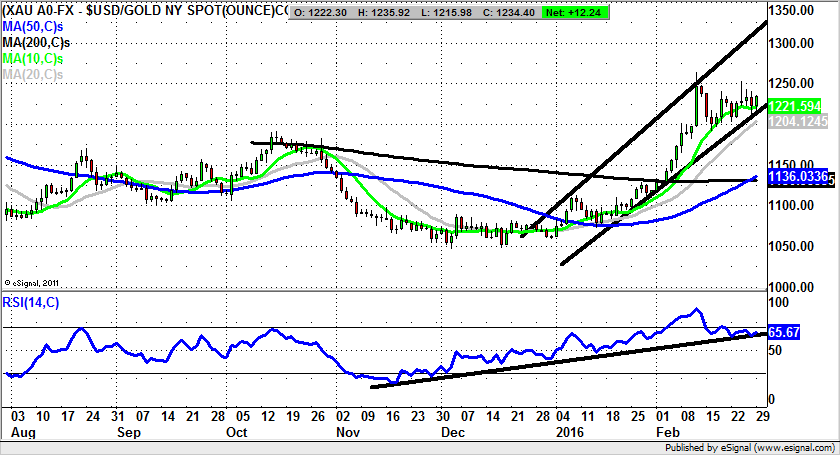Select the MA(200,C)s moving average label
This screenshot has width=840, height=455.
tap(36, 42)
